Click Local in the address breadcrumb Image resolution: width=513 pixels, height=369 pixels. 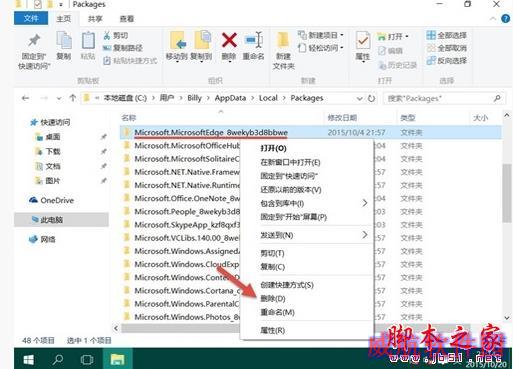[x=268, y=98]
